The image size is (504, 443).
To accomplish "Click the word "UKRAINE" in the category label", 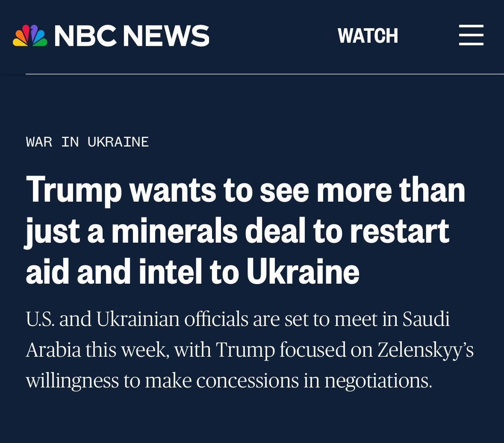I will (118, 142).
